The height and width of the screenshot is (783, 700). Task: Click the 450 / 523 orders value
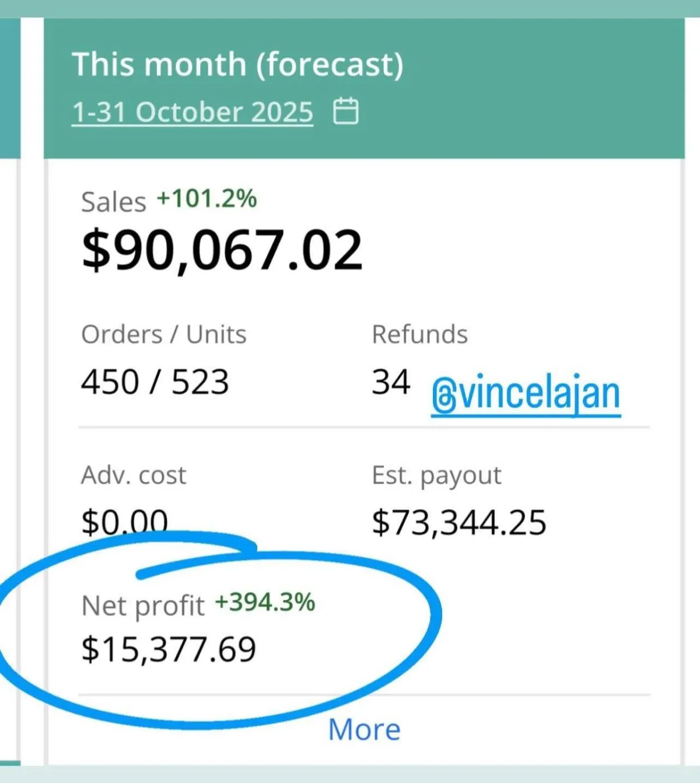155,382
